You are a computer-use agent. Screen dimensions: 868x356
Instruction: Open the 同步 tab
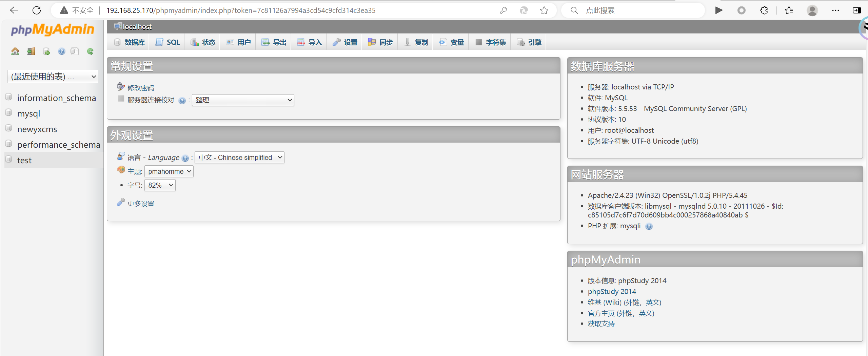pos(380,42)
